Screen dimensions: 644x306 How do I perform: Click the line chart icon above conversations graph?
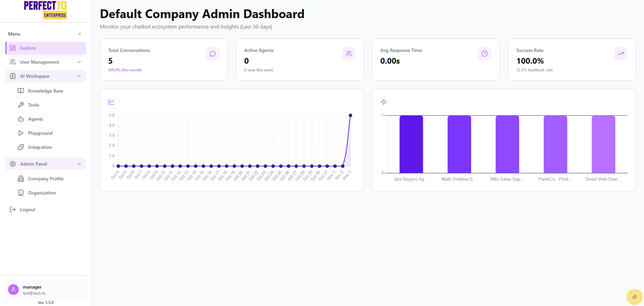111,102
